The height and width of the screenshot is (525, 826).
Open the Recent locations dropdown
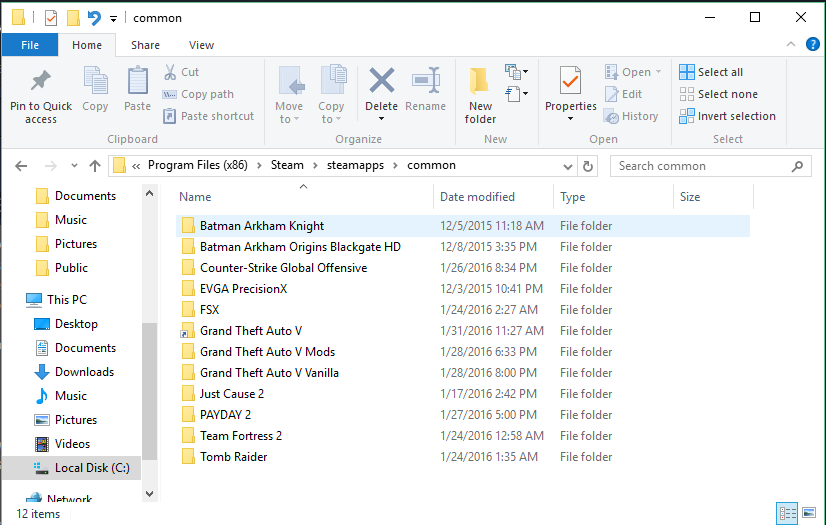[74, 166]
